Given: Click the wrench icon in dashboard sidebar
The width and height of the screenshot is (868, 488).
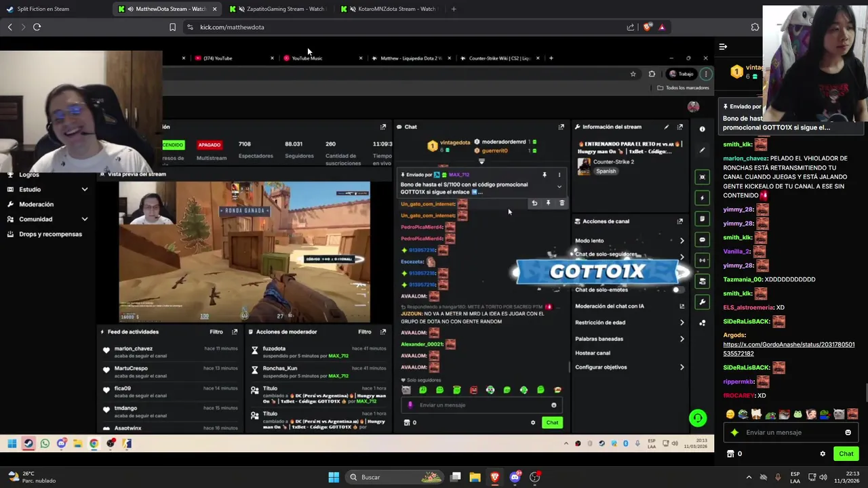Looking at the screenshot, I should [703, 302].
